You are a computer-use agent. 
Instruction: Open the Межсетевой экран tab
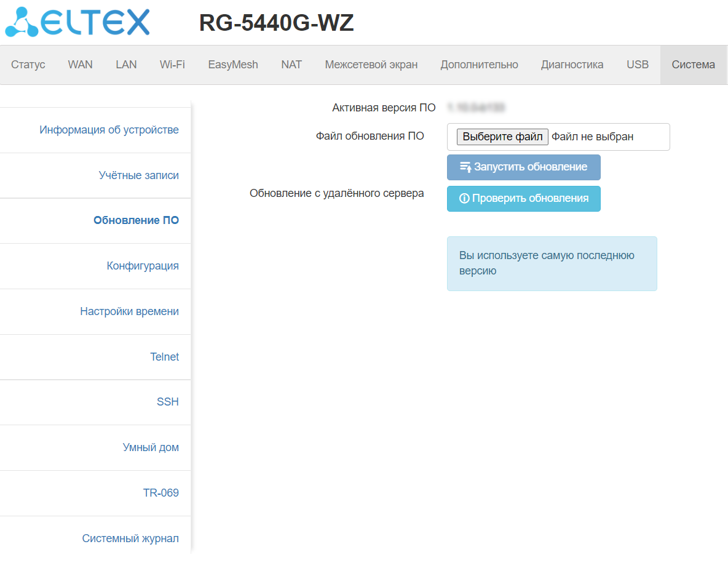click(x=371, y=65)
